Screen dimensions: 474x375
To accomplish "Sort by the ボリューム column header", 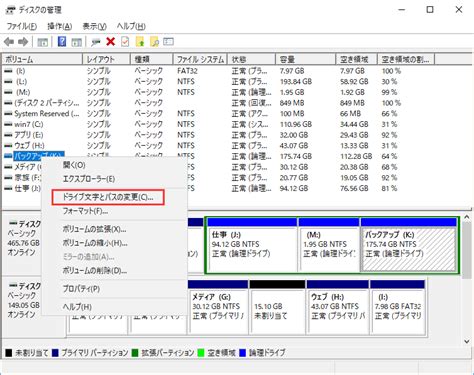I will (42, 59).
